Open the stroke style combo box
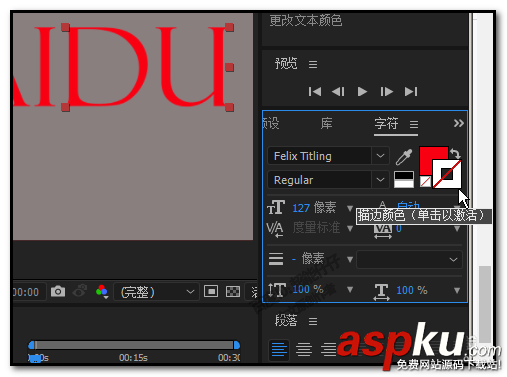This screenshot has height=377, width=507. tap(409, 260)
